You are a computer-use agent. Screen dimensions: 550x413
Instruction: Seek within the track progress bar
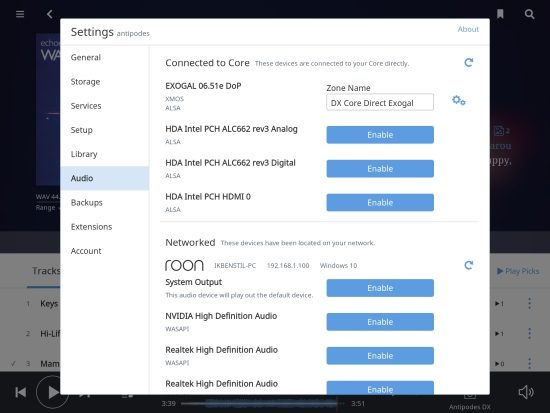(x=263, y=404)
